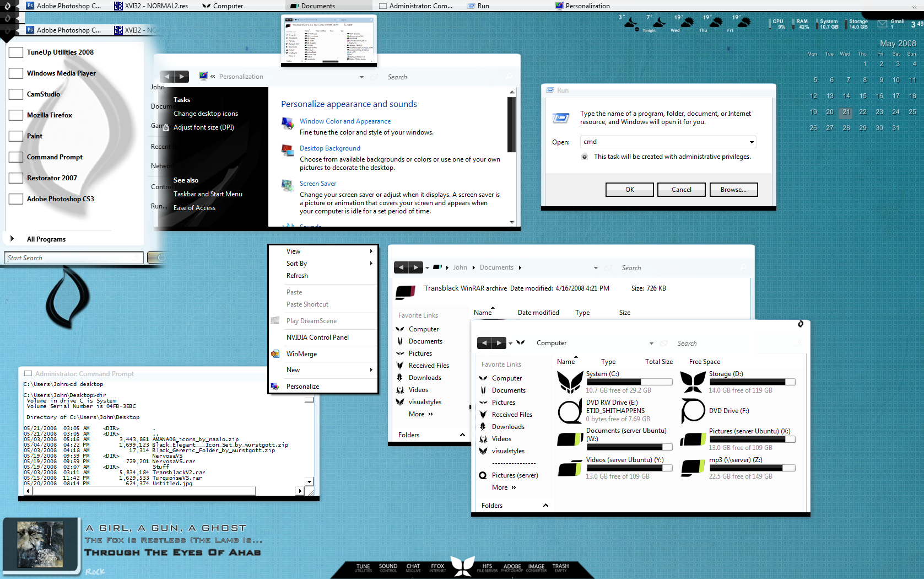
Task: Open the Desktop Background link
Action: click(330, 148)
